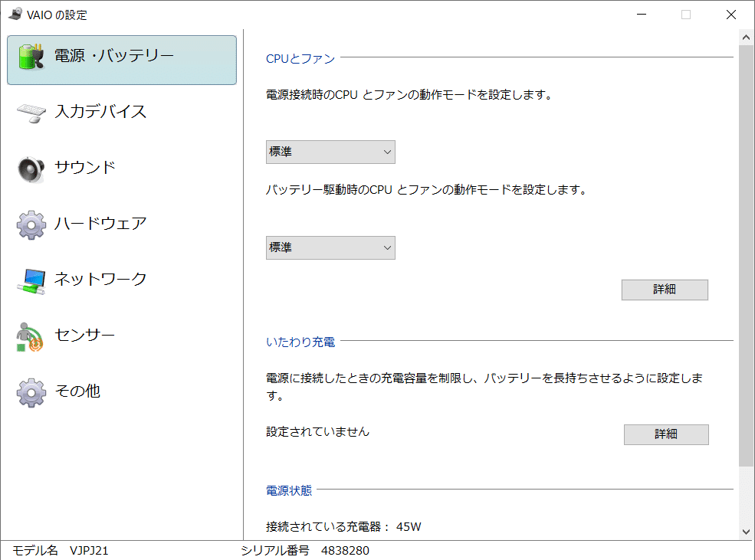Click the keyboard icon for 入力デバイス
Viewport: 755px width, 560px height.
pos(31,113)
